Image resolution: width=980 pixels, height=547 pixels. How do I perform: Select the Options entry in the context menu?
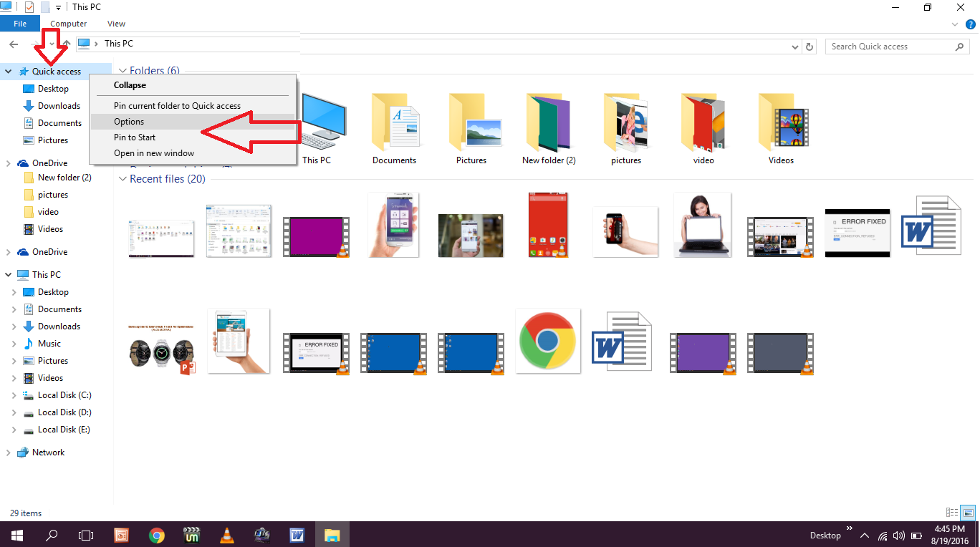coord(129,121)
